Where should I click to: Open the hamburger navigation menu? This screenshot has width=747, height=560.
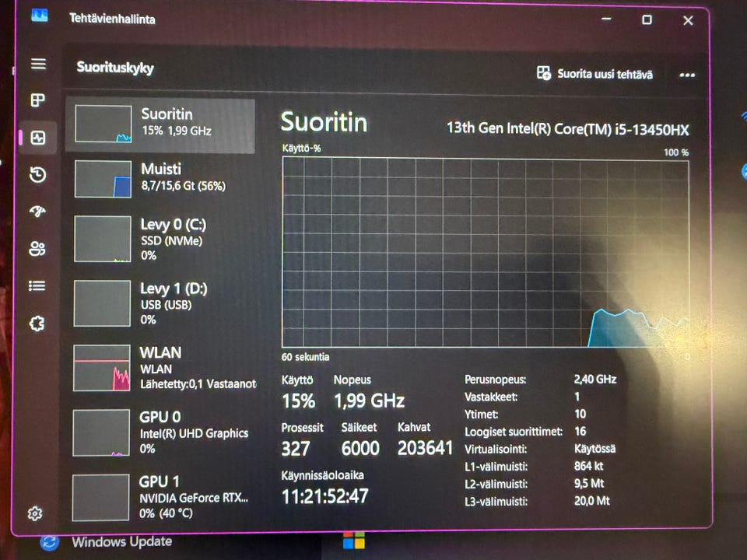pyautogui.click(x=39, y=64)
